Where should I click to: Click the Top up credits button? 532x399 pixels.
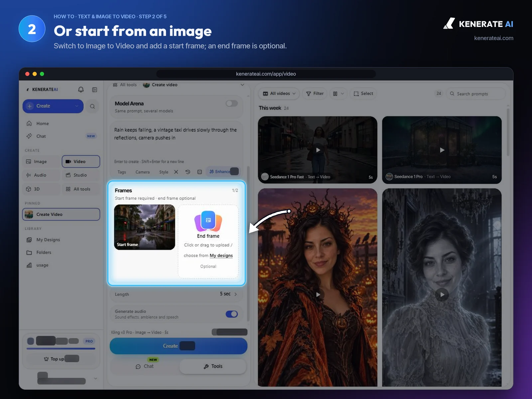pyautogui.click(x=61, y=359)
